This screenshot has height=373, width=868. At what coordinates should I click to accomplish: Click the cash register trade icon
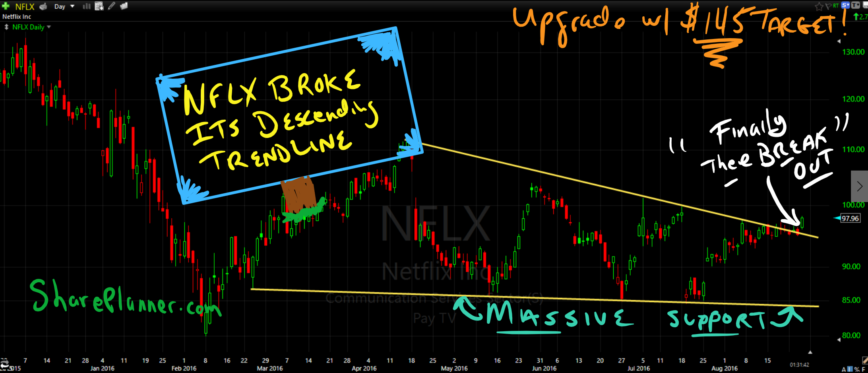click(x=43, y=6)
